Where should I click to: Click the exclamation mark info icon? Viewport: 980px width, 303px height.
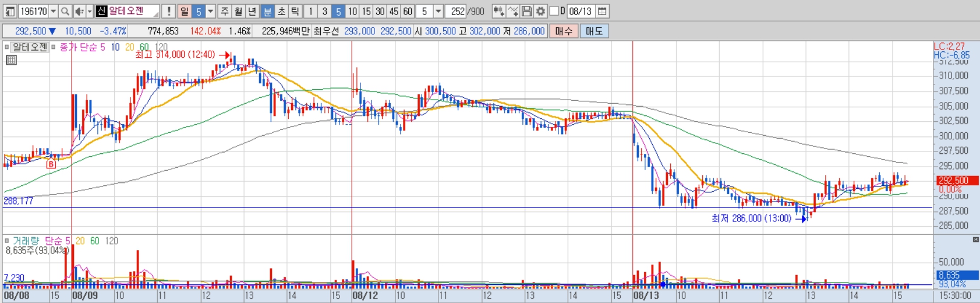click(169, 11)
